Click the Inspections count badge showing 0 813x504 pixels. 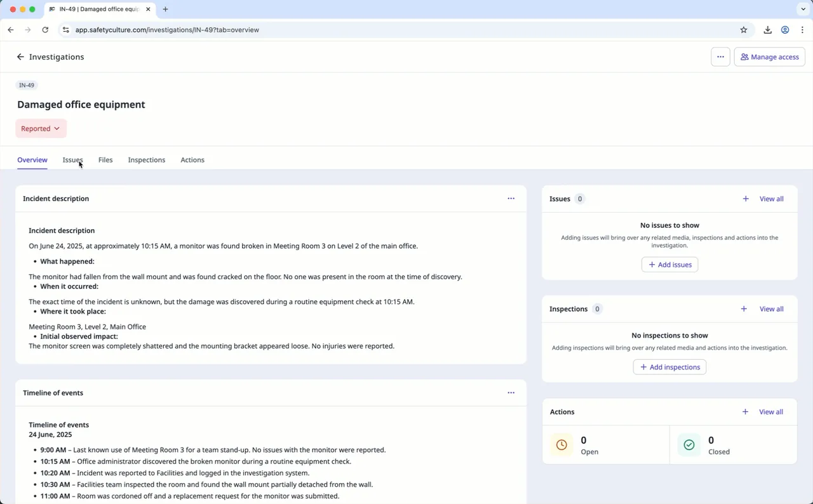[x=597, y=309]
